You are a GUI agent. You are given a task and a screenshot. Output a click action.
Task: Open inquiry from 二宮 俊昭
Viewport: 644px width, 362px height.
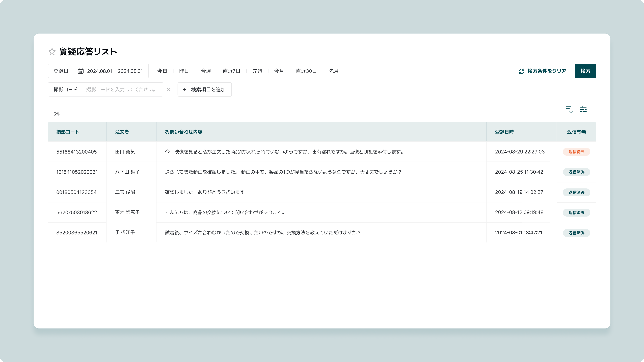tap(125, 192)
